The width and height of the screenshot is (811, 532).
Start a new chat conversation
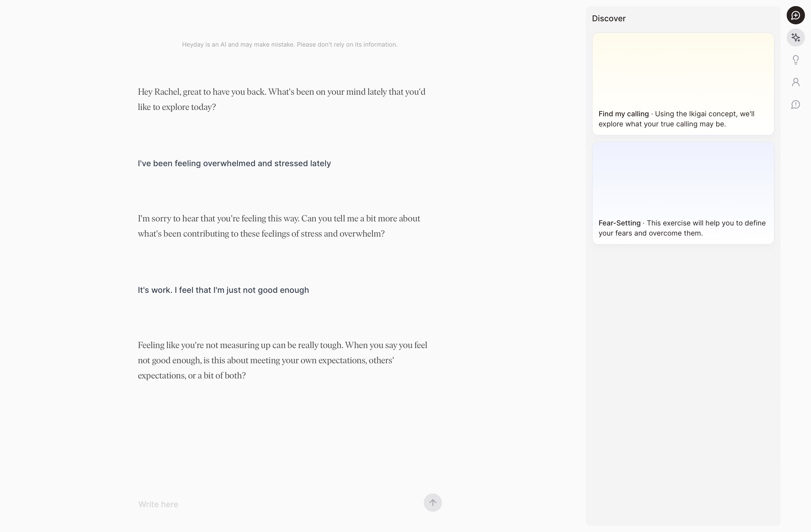coord(795,15)
